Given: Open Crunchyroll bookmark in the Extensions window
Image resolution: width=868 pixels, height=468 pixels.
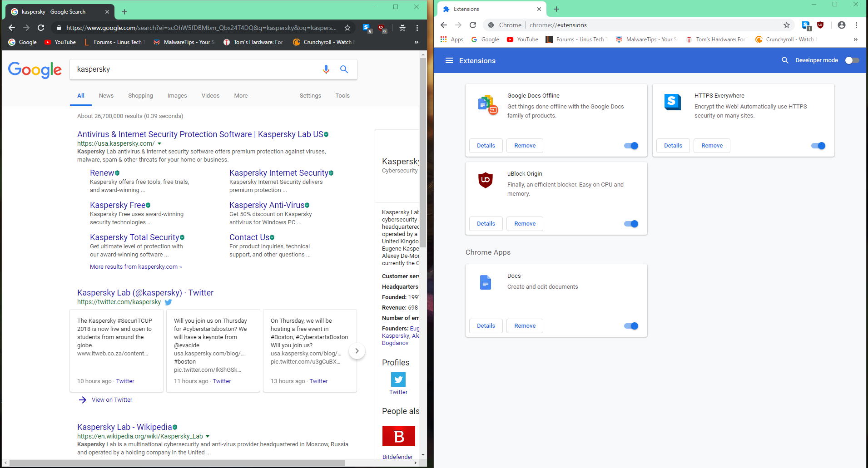Looking at the screenshot, I should (x=786, y=39).
